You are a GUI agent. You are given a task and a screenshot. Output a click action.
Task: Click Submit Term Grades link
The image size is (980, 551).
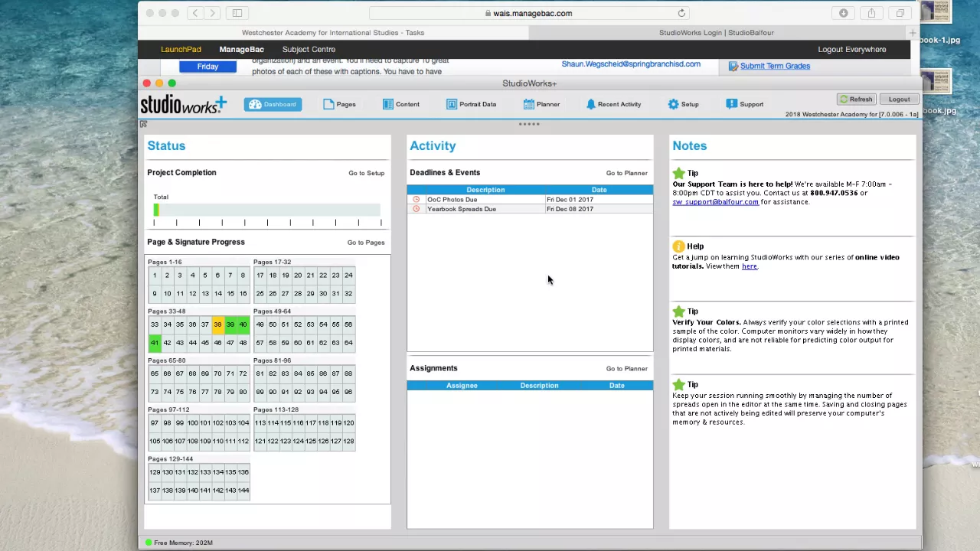pyautogui.click(x=775, y=66)
